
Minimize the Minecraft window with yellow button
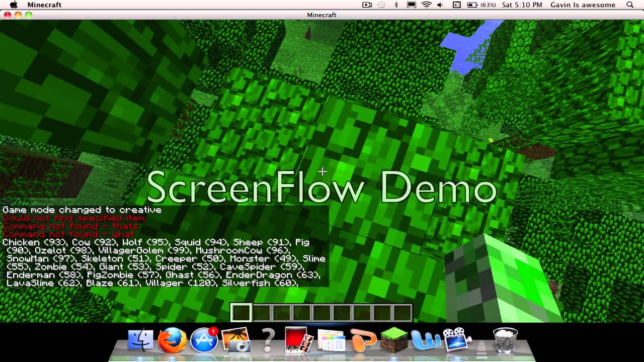(18, 15)
